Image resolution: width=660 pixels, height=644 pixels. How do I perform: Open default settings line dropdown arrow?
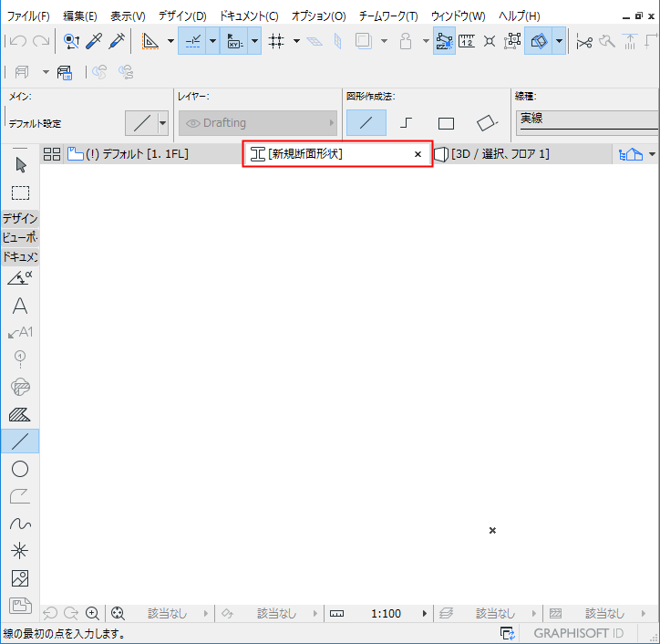(x=163, y=123)
